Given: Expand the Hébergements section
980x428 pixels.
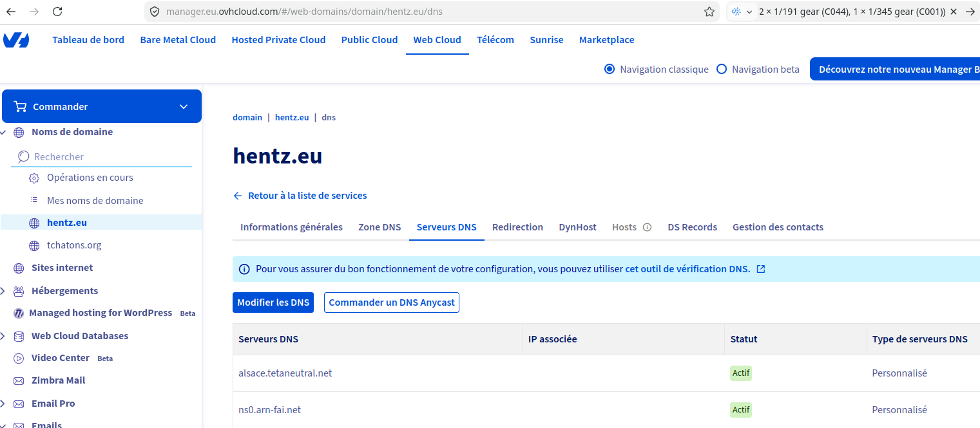Looking at the screenshot, I should 3,291.
